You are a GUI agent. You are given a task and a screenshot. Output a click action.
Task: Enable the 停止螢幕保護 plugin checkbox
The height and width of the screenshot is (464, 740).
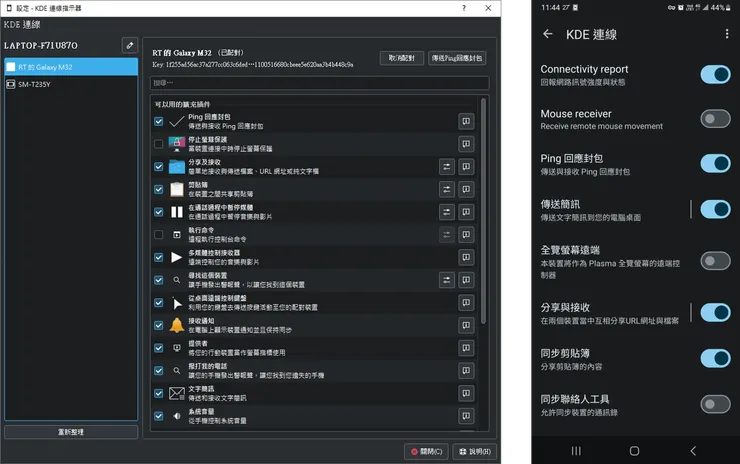click(x=159, y=144)
